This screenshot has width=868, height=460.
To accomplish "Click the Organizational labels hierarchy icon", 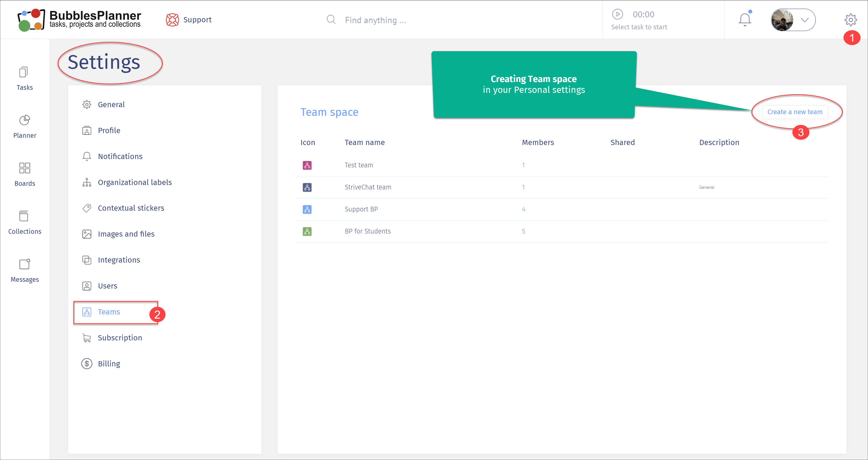I will coord(87,182).
